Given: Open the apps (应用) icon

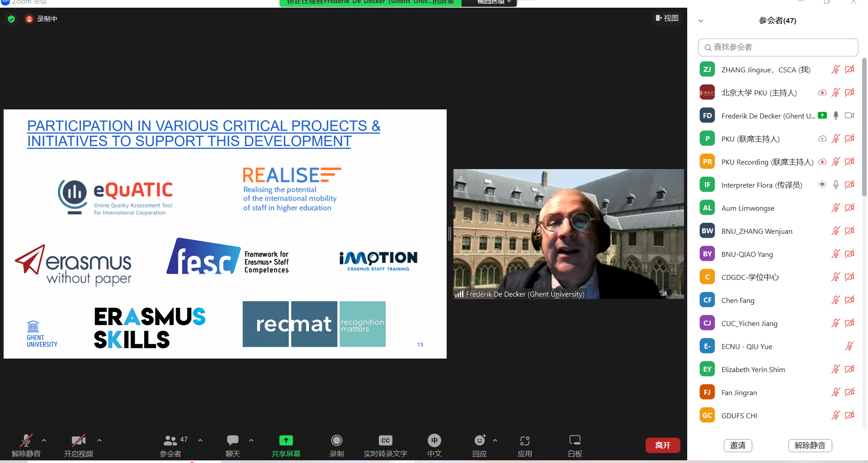Looking at the screenshot, I should (524, 440).
